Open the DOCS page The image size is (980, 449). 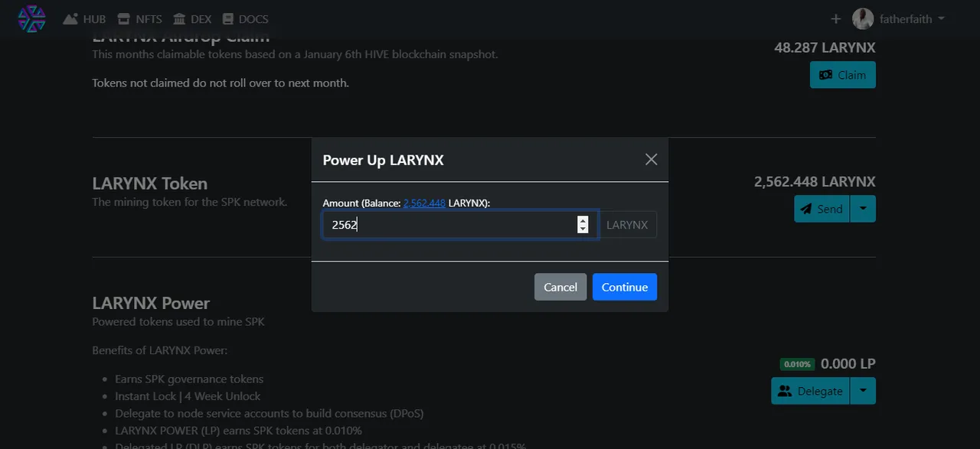(245, 19)
